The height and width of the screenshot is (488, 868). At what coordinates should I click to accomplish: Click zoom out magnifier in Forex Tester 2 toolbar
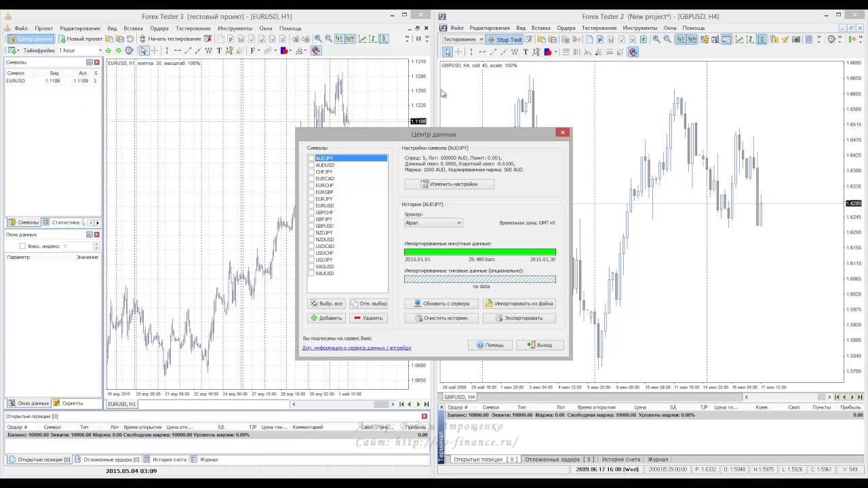(667, 39)
